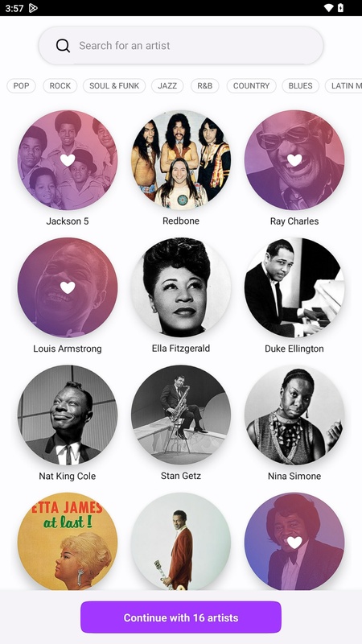Continue with 16 artists
The width and height of the screenshot is (362, 644).
pos(181,617)
